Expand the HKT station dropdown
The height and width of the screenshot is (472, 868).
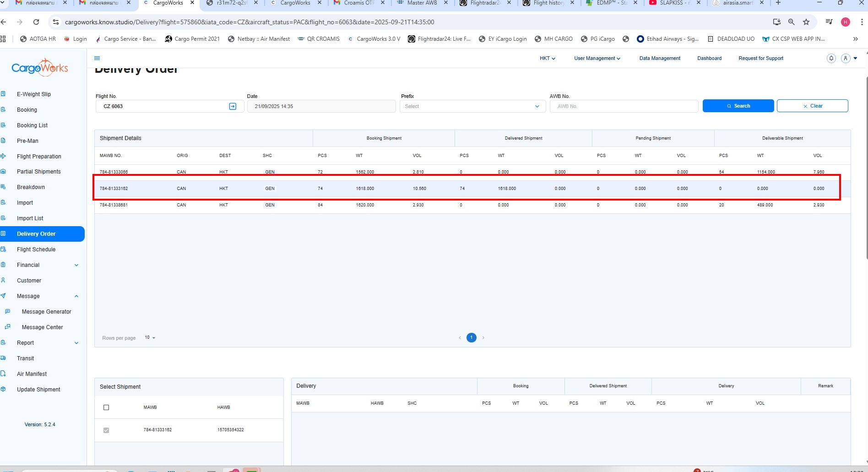(547, 58)
